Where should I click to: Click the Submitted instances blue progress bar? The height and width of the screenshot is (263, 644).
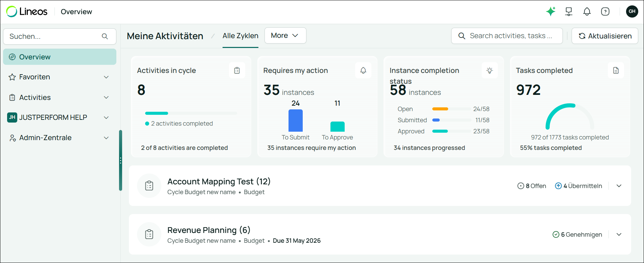coord(452,120)
